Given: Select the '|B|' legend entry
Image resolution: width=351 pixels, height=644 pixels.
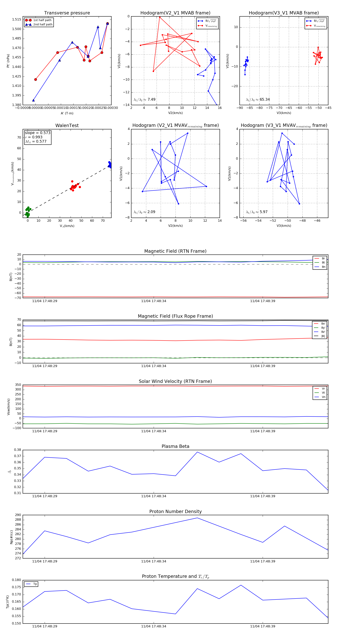Looking at the screenshot, I should (x=320, y=336).
